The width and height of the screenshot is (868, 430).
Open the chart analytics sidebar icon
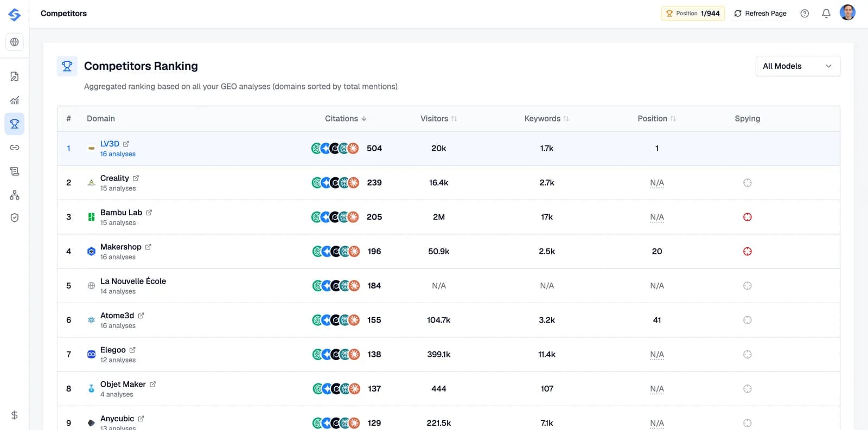[15, 100]
